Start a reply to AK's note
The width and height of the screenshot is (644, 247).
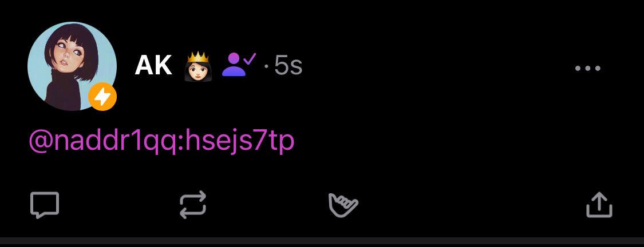click(45, 205)
